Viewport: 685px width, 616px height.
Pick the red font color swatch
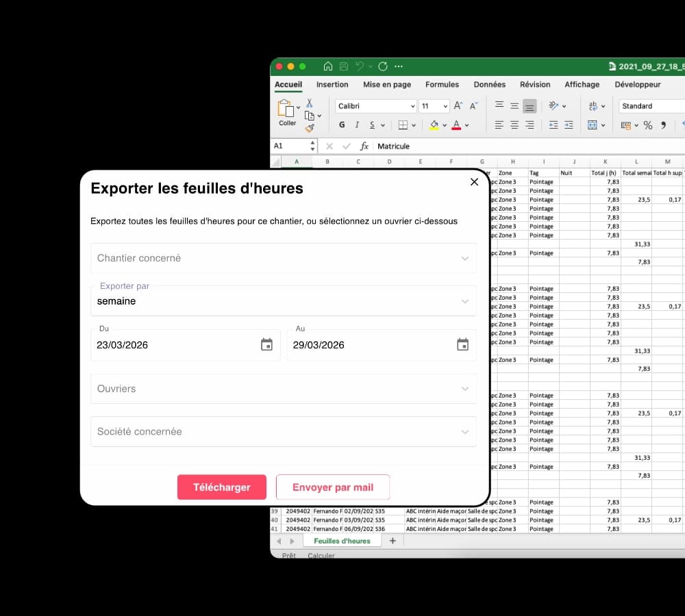tap(456, 125)
